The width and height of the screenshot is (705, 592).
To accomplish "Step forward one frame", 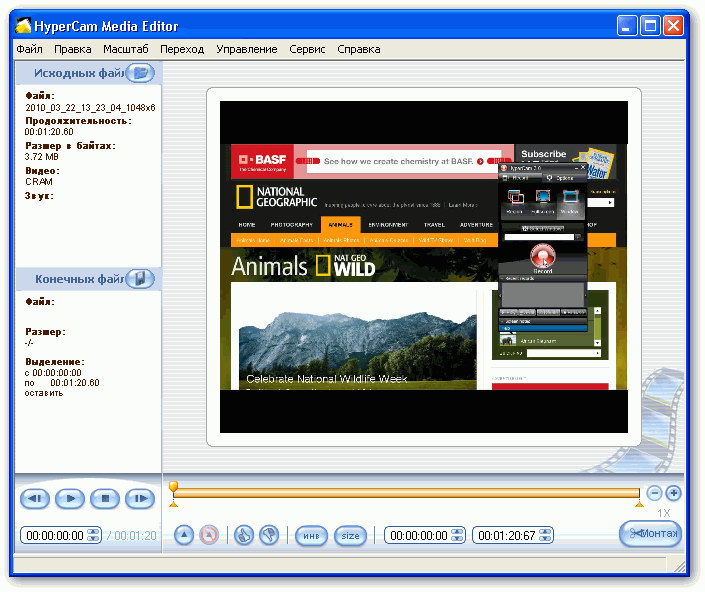I will coord(140,499).
